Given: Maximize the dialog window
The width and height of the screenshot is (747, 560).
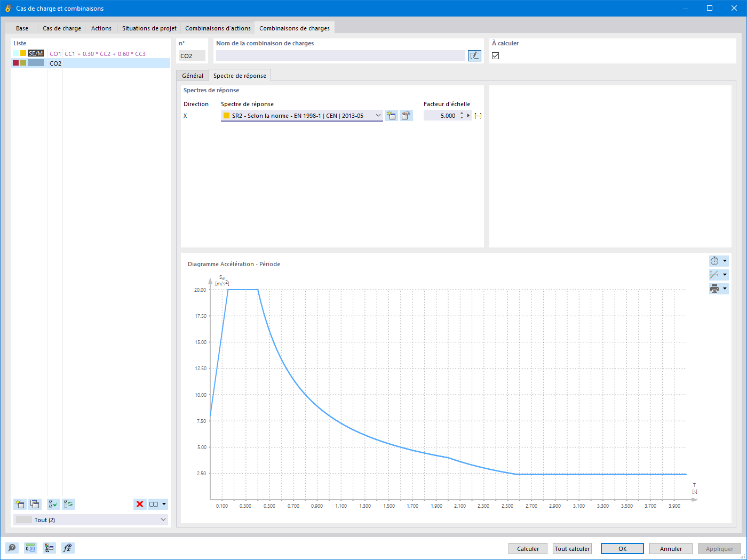Looking at the screenshot, I should 710,8.
